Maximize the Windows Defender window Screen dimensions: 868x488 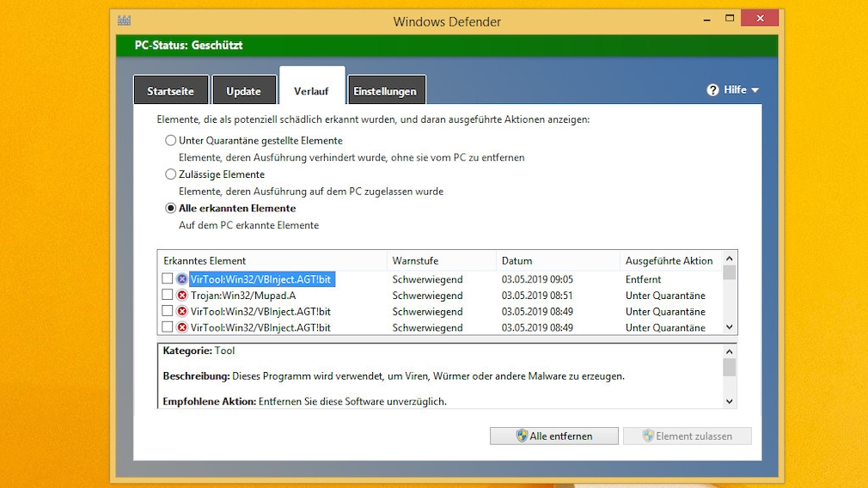pos(730,18)
